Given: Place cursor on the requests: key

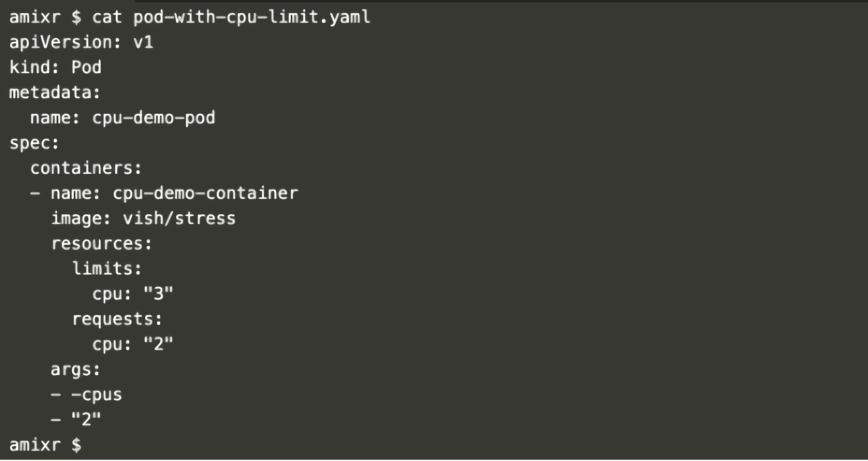Looking at the screenshot, I should tap(117, 319).
